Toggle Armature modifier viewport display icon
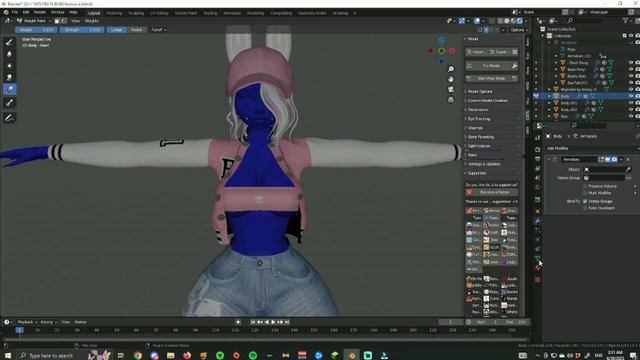640x360 pixels. click(x=608, y=160)
